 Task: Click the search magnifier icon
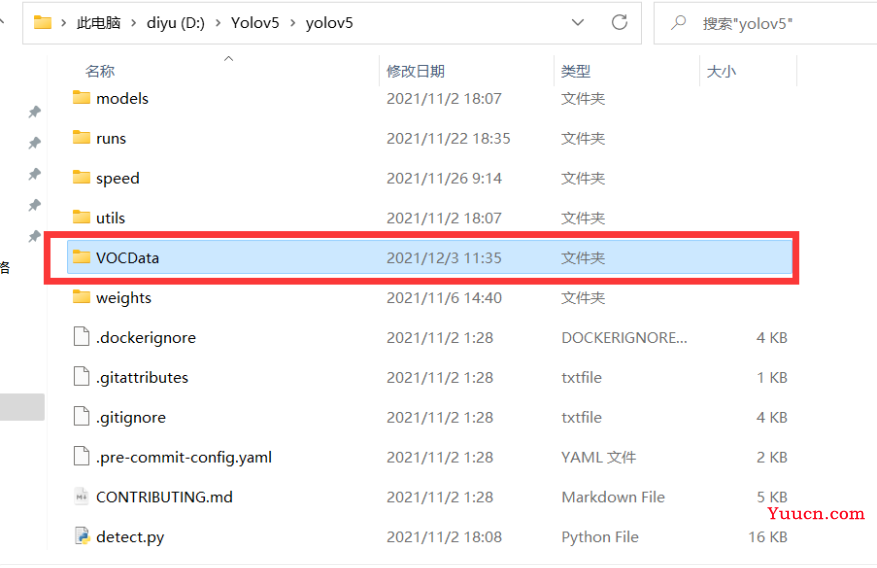678,22
